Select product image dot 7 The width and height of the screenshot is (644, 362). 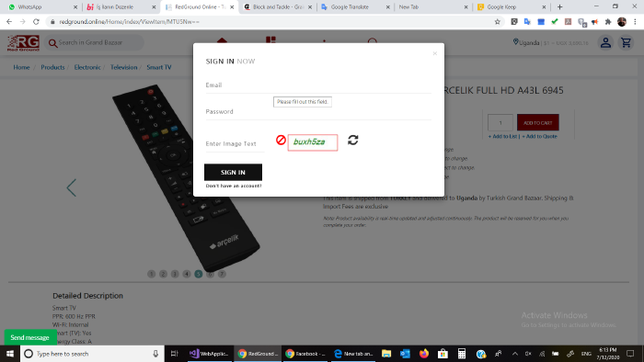222,274
